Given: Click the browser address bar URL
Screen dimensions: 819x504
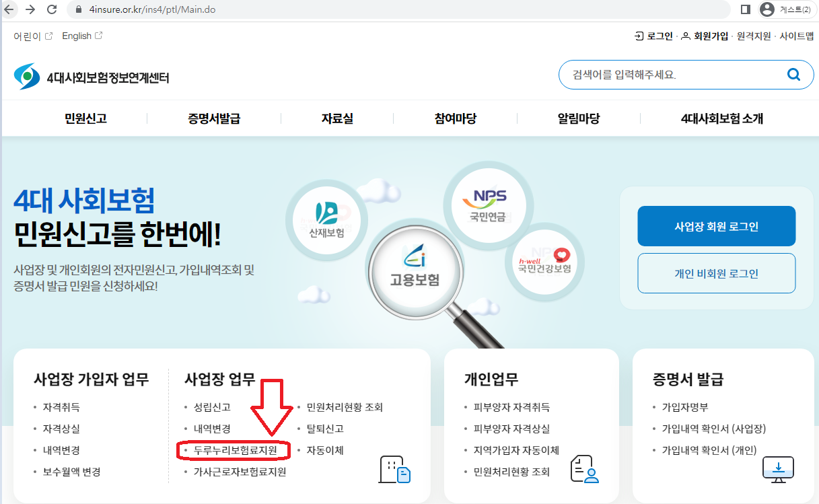Looking at the screenshot, I should point(152,10).
